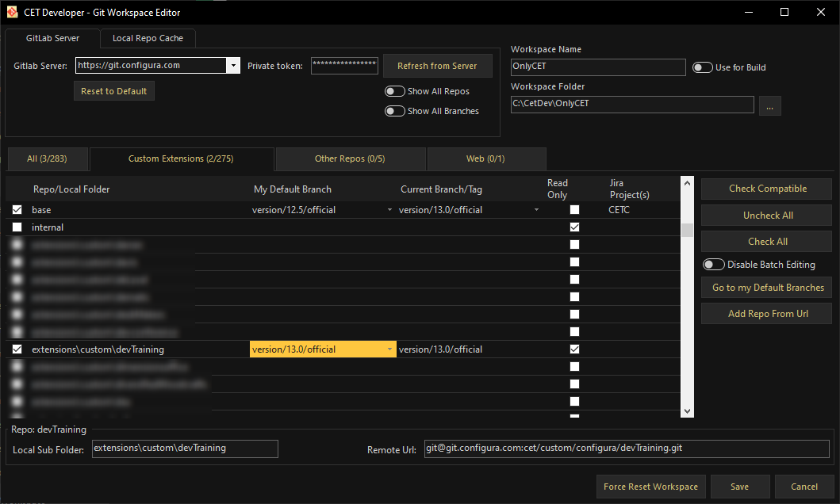
Task: Click Reset to Default button
Action: pyautogui.click(x=113, y=91)
